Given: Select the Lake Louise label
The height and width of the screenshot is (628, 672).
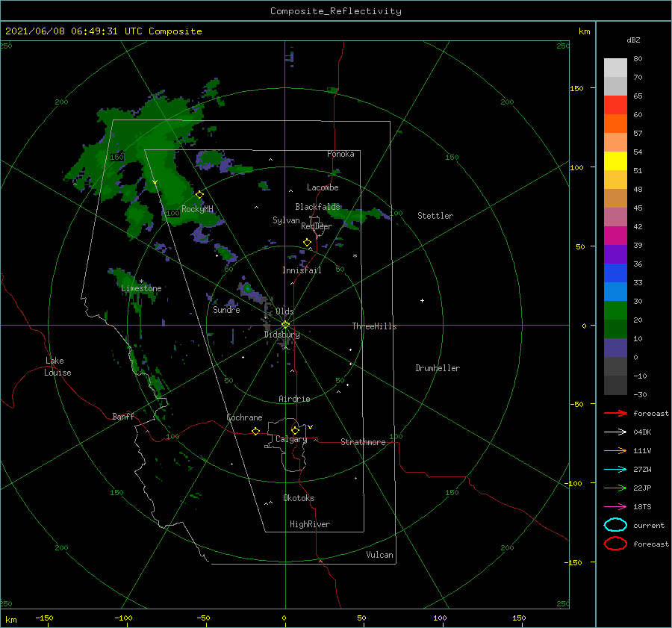Looking at the screenshot, I should click(x=57, y=367).
